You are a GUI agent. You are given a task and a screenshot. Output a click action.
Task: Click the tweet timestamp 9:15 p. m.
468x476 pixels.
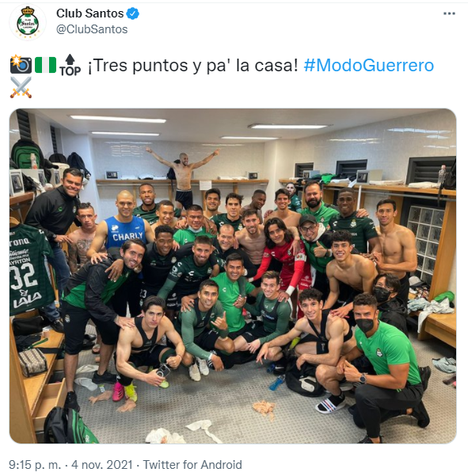(35, 465)
